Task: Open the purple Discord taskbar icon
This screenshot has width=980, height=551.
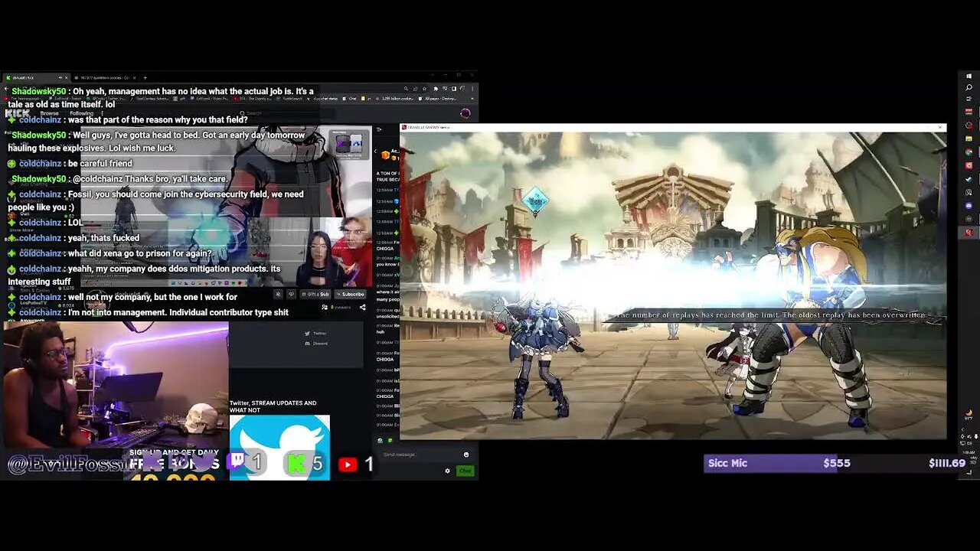Action: tap(969, 206)
